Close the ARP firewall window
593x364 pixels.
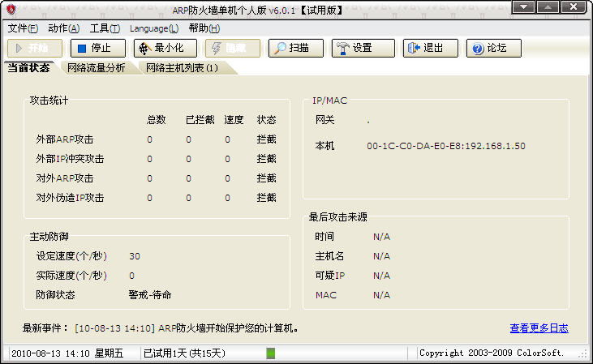573,6
